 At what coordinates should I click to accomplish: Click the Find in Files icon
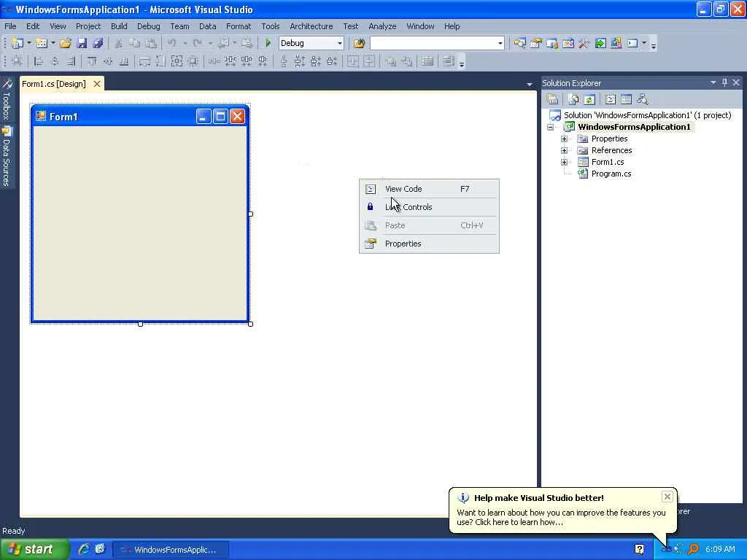pyautogui.click(x=359, y=43)
